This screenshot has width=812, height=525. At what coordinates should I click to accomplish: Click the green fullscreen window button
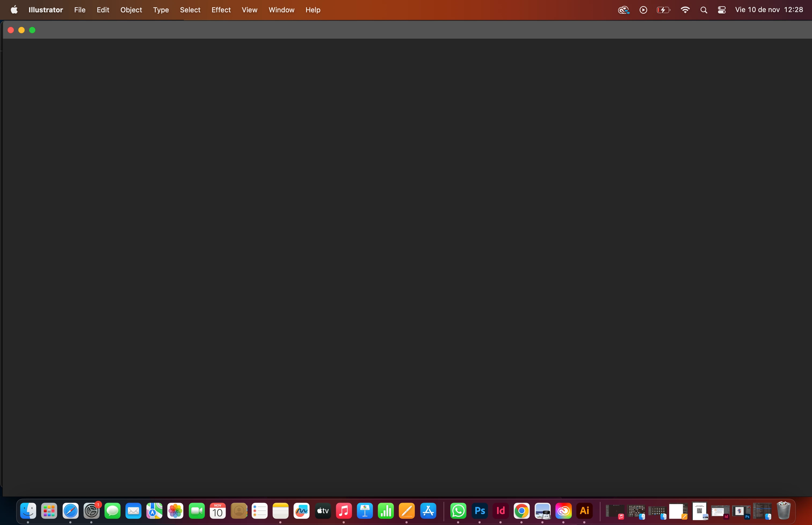point(32,30)
